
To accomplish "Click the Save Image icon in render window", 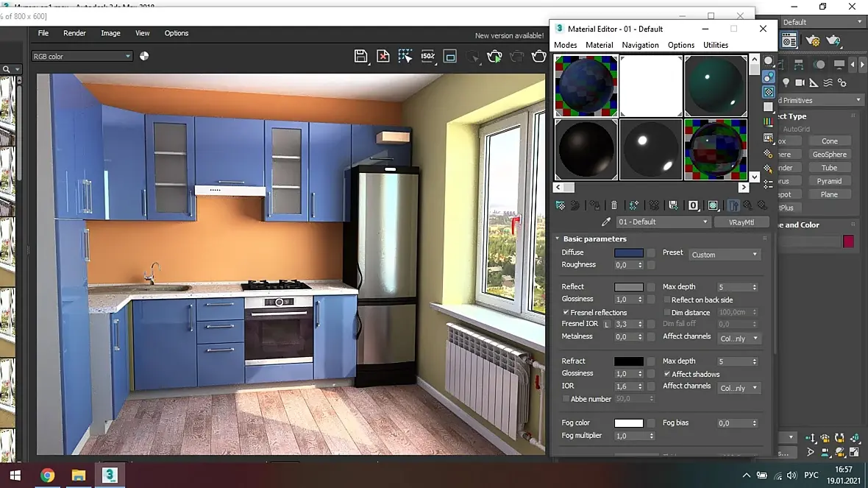I will [x=360, y=57].
